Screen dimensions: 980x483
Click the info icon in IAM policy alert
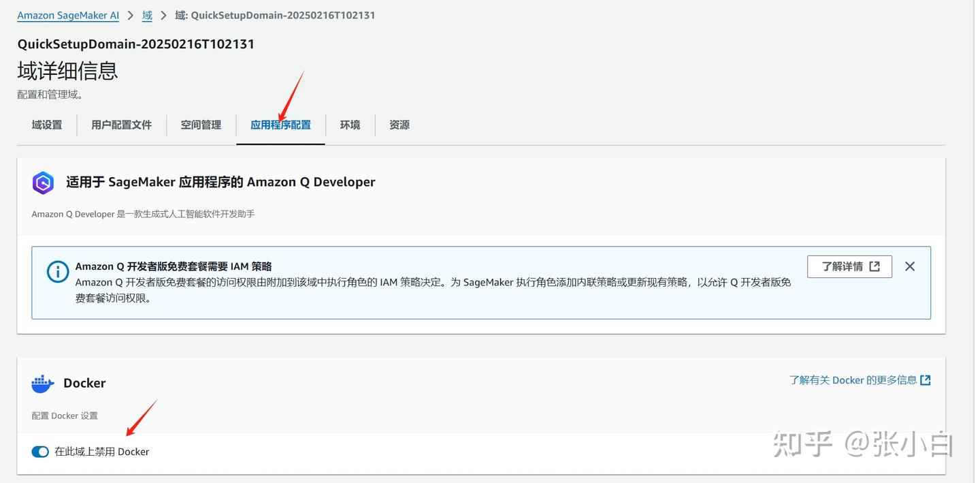pos(58,271)
